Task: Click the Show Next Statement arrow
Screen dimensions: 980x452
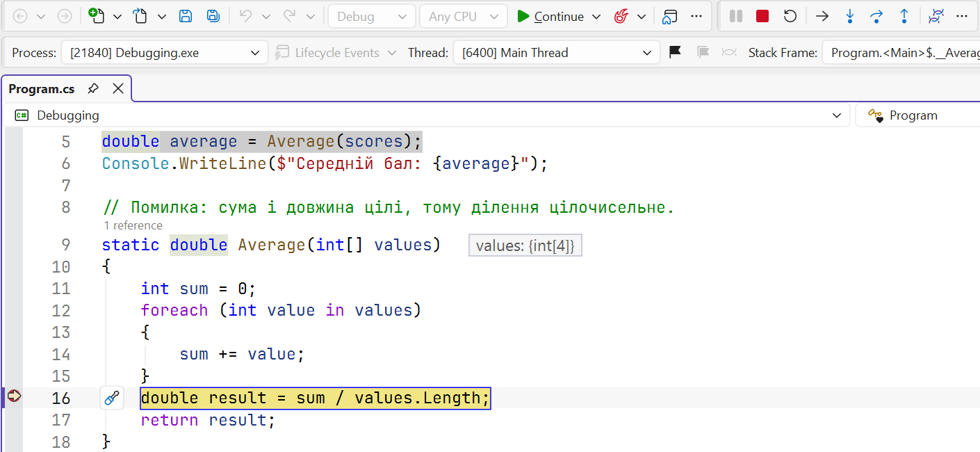Action: pos(822,16)
